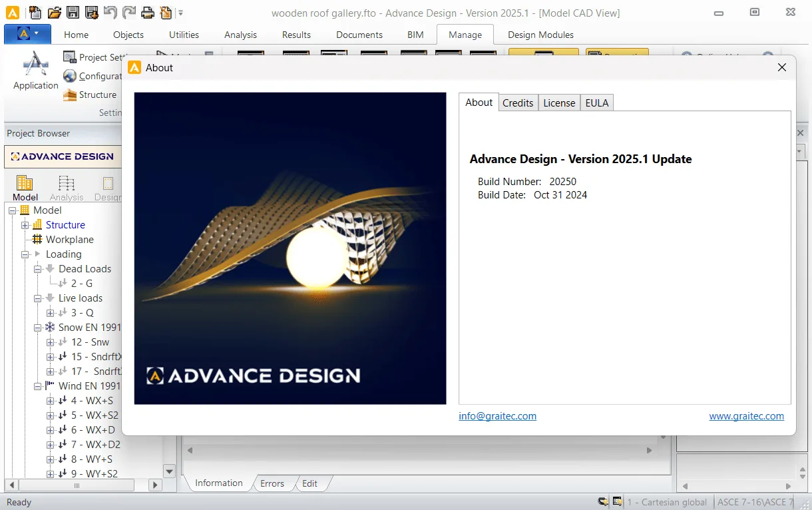Image resolution: width=812 pixels, height=510 pixels.
Task: Open the quick access toolbar customize arrow
Action: [180, 12]
